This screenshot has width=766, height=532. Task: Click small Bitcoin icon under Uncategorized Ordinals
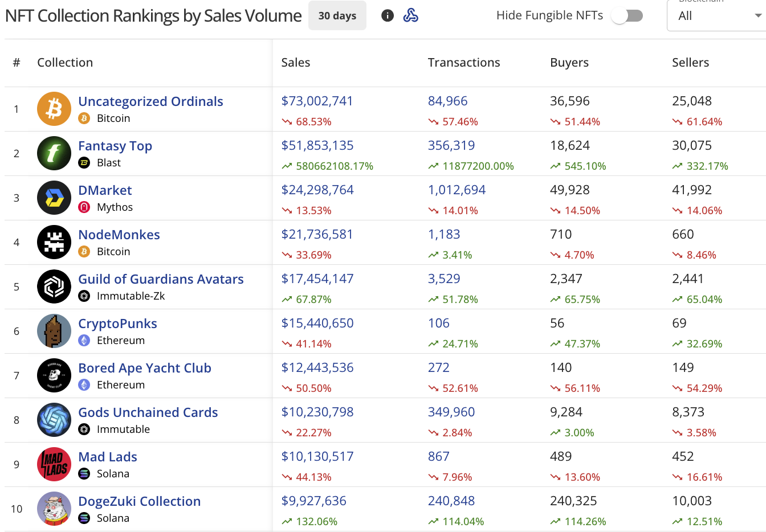click(x=84, y=118)
